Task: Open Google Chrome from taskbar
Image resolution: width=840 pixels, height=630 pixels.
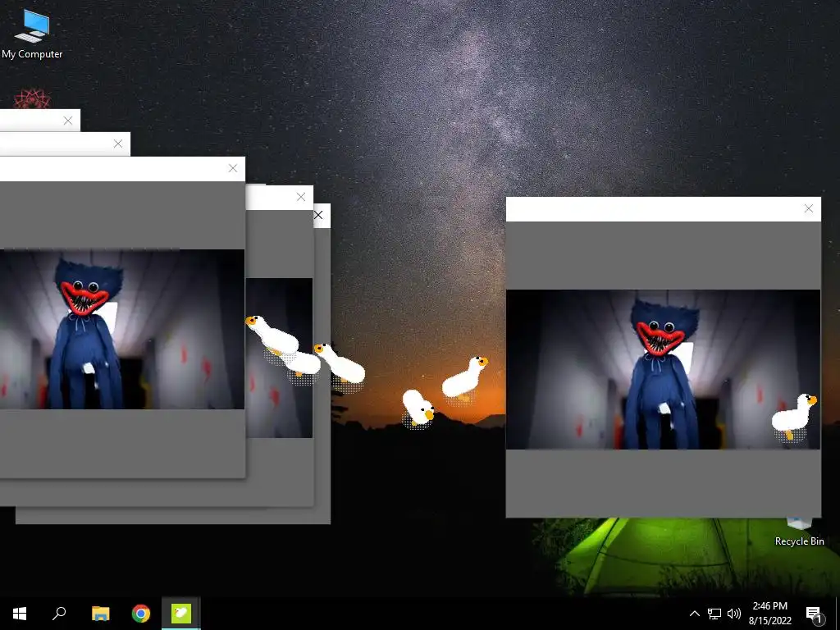Action: 141,614
